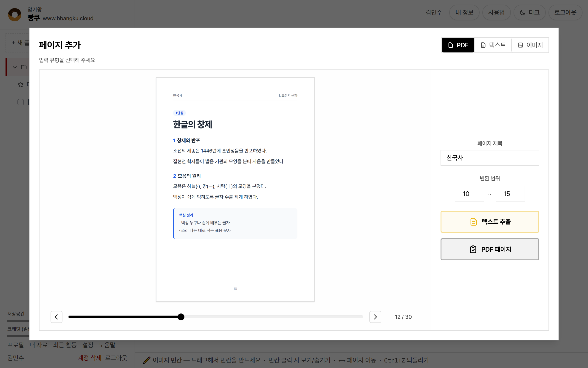
Task: Open 내 정보 in the top bar
Action: click(464, 12)
